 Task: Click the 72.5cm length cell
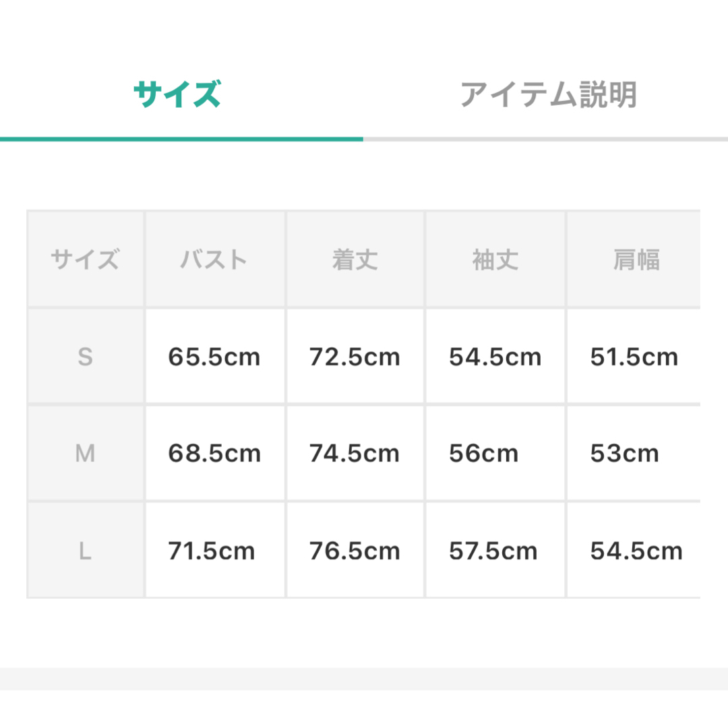click(355, 357)
